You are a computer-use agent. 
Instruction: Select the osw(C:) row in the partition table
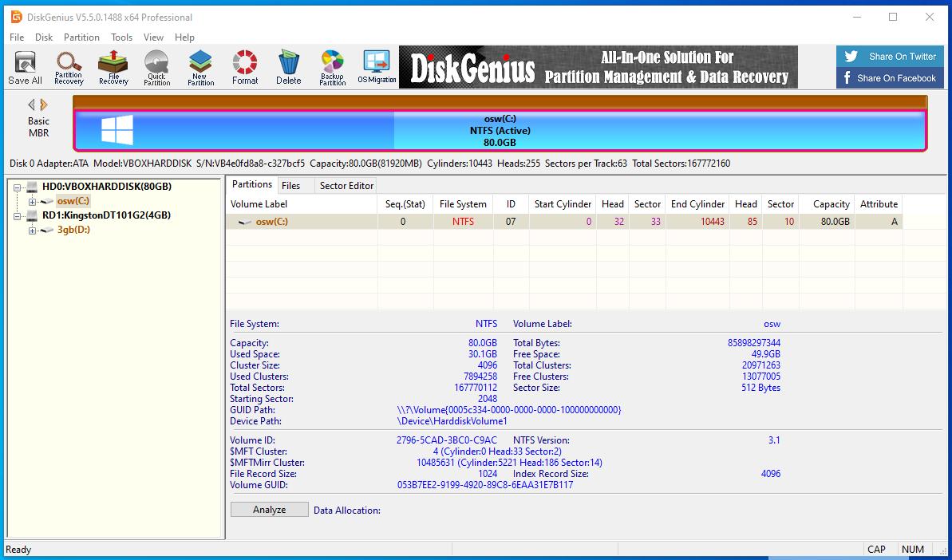tap(566, 222)
